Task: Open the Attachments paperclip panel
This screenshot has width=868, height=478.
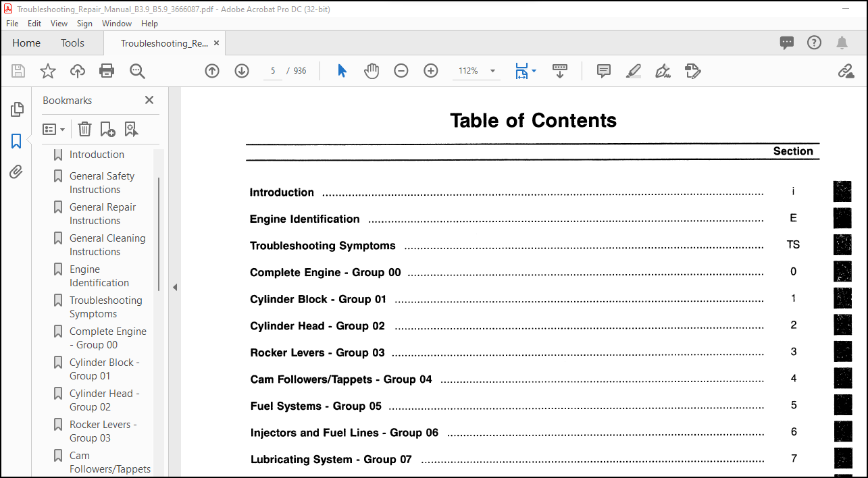Action: (16, 172)
